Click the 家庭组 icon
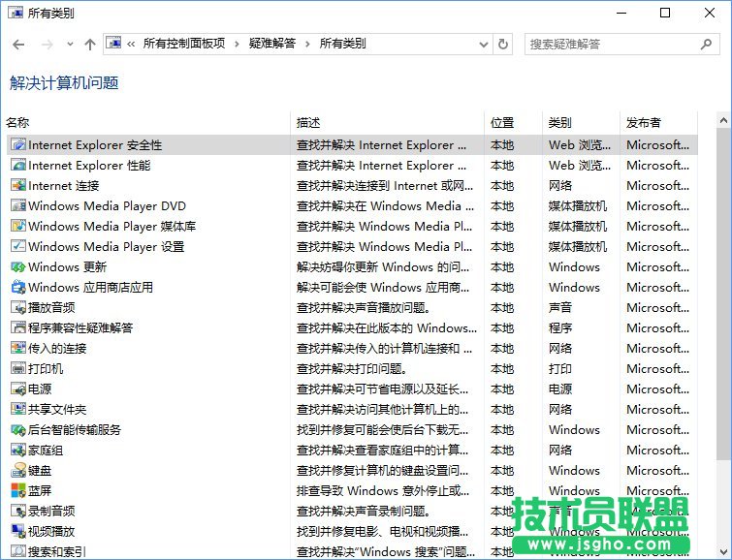 tap(18, 450)
